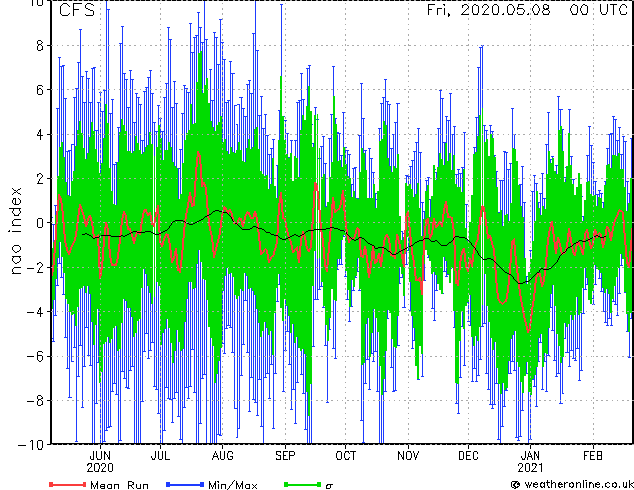The width and height of the screenshot is (634, 490).
Task: Click the JUN 2020 month label
Action: click(100, 462)
